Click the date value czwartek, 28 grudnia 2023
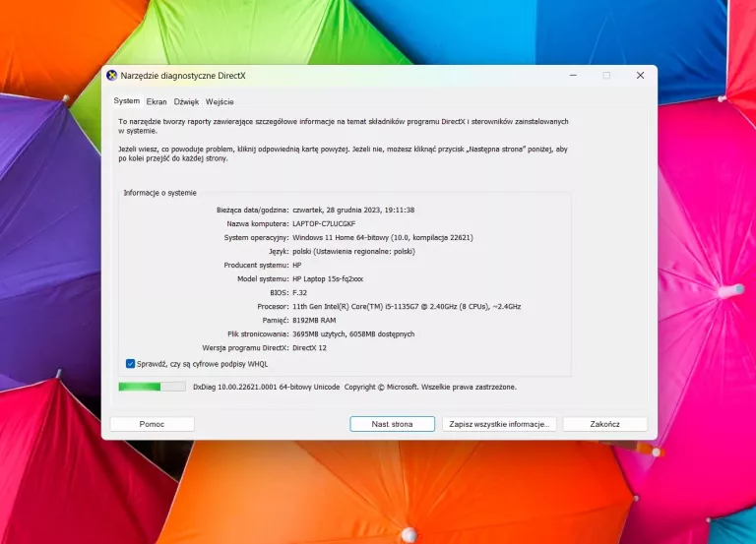This screenshot has width=756, height=544. pyautogui.click(x=353, y=211)
